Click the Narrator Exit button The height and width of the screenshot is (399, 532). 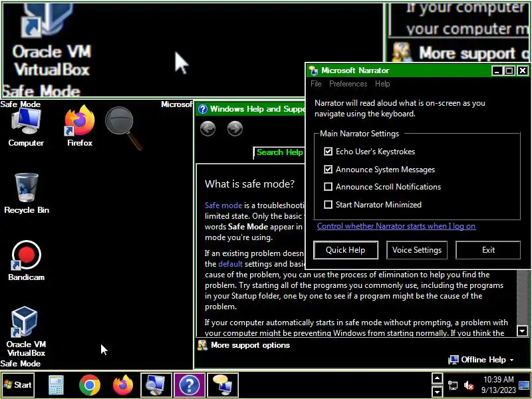488,250
